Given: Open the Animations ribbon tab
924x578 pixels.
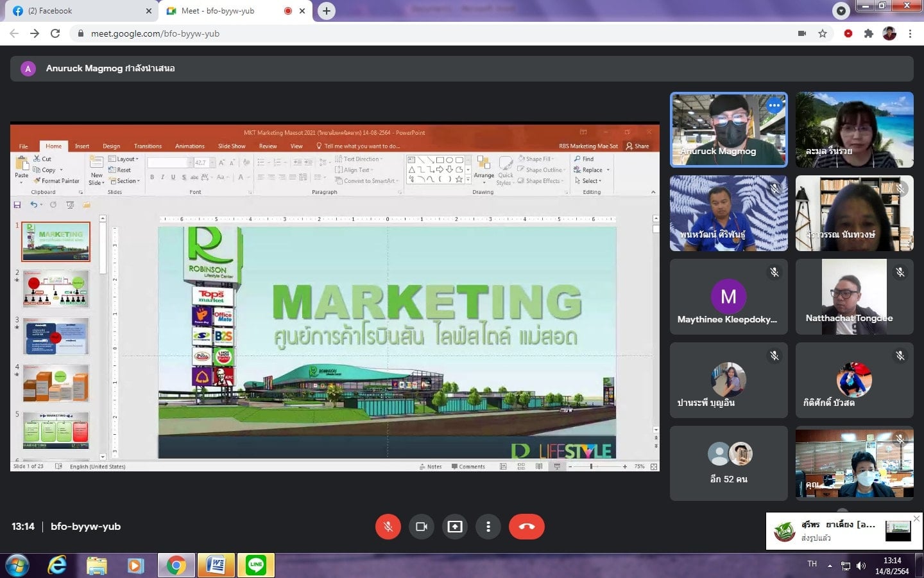Looking at the screenshot, I should click(190, 146).
